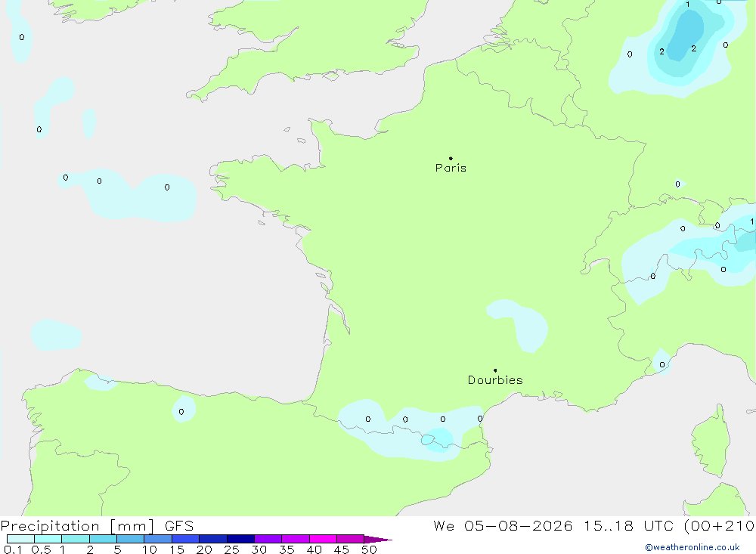Pick the legend swatch between 10 and 15
The image size is (756, 554).
(158, 539)
